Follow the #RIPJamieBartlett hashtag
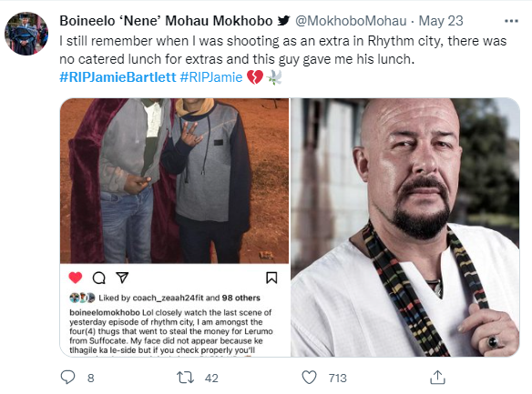Screen dimensions: 532x394 point(118,77)
